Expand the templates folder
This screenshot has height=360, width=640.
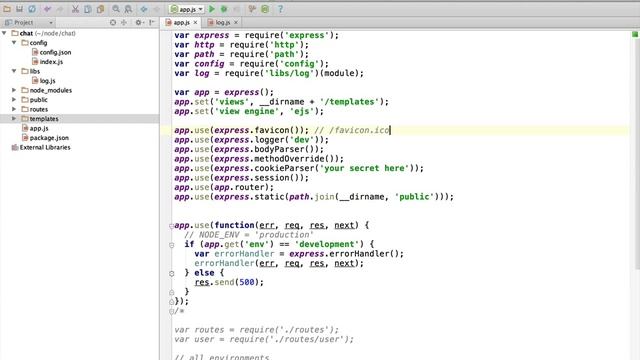tap(14, 119)
